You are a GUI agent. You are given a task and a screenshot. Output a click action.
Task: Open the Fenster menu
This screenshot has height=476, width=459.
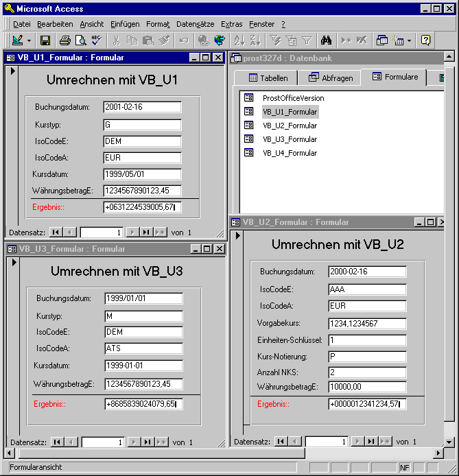click(261, 24)
